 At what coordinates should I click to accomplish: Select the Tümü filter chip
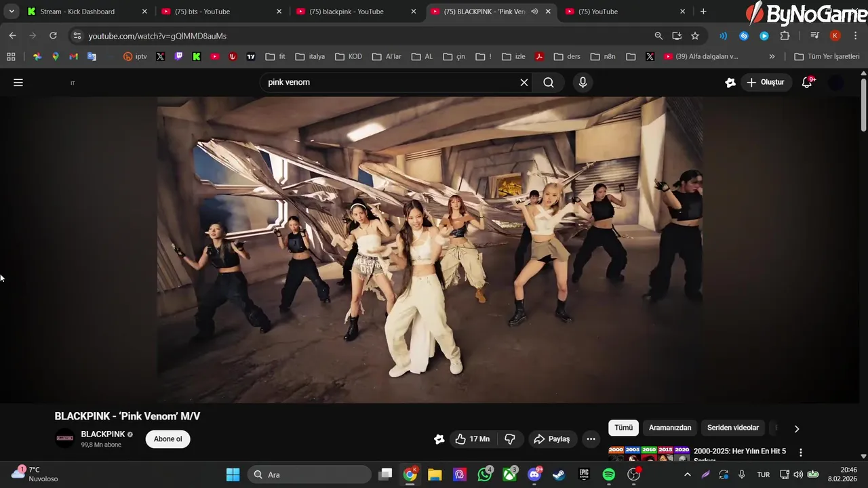click(x=623, y=428)
